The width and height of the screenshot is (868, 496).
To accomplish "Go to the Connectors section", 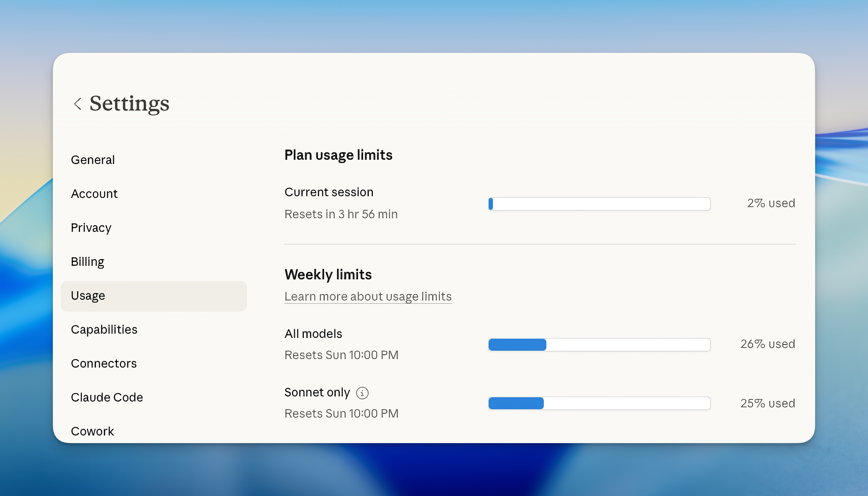I will coord(153,363).
